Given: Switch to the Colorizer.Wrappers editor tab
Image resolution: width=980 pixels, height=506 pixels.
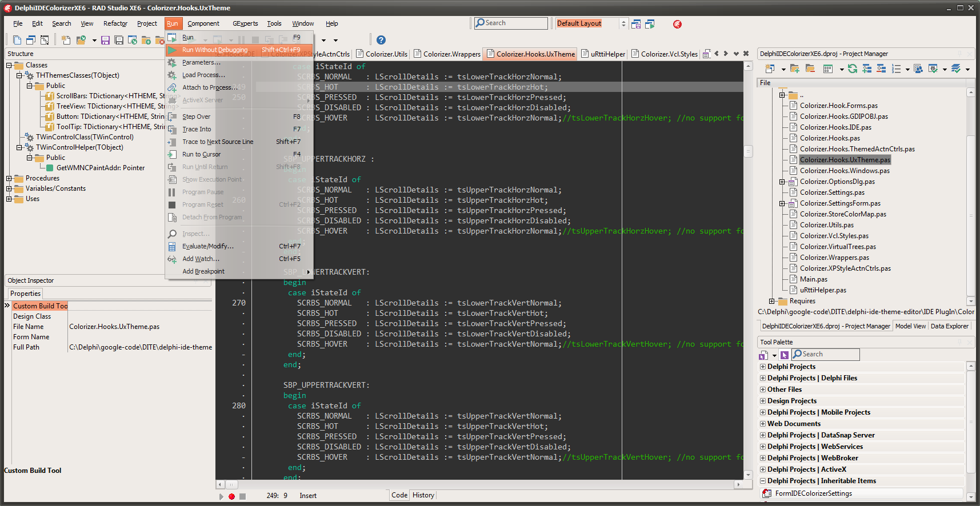Looking at the screenshot, I should 447,54.
